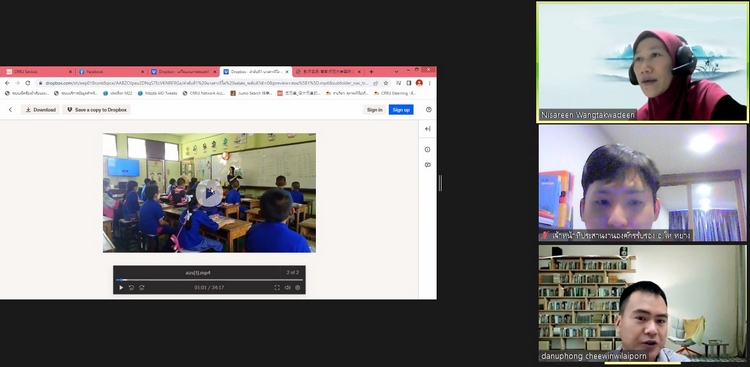Enter fullscreen mode on the video player
The image size is (750, 367).
277,288
